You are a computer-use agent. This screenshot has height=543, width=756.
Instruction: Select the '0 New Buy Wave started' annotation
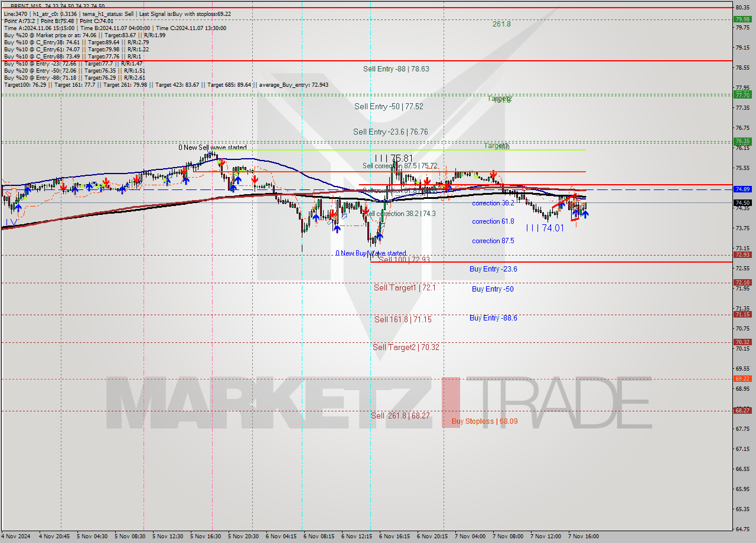coord(371,253)
